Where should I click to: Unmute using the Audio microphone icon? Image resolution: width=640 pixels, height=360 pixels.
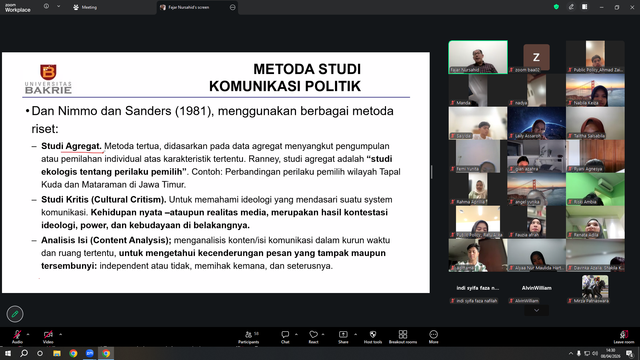coord(17,336)
